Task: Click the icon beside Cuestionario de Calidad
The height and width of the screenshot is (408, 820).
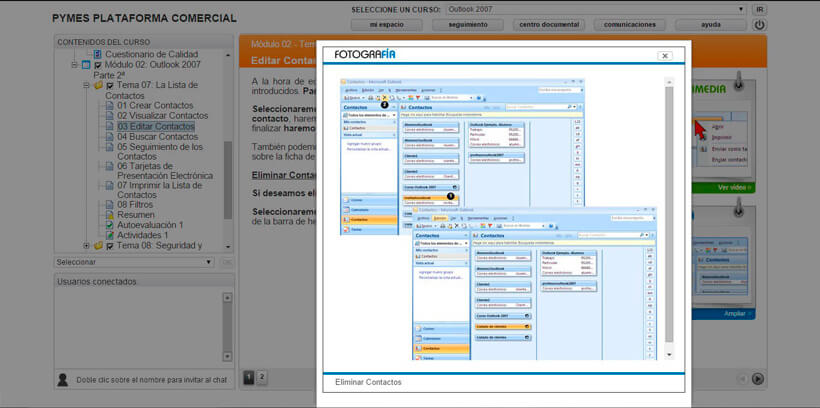Action: click(97, 54)
